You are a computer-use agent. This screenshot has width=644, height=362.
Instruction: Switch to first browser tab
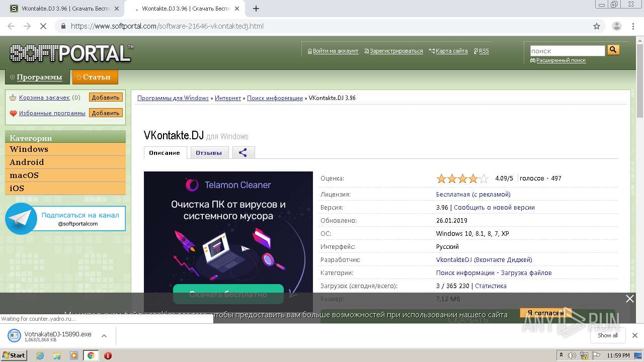point(65,9)
